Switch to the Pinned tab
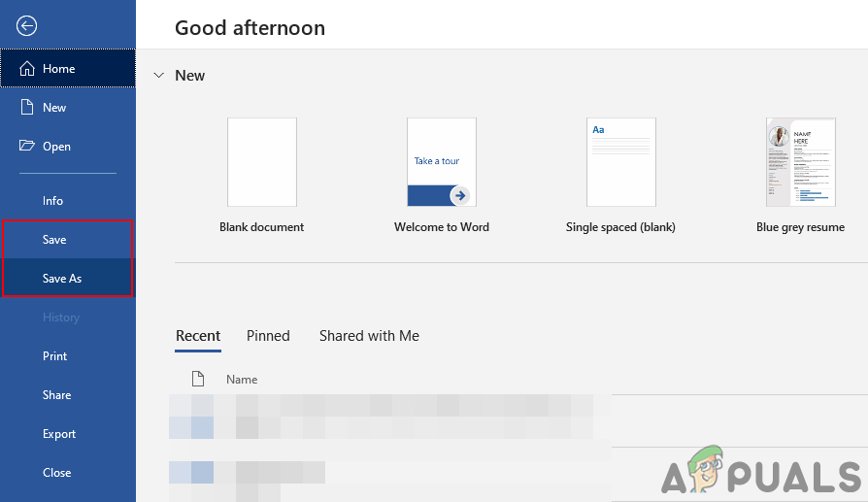 [268, 336]
